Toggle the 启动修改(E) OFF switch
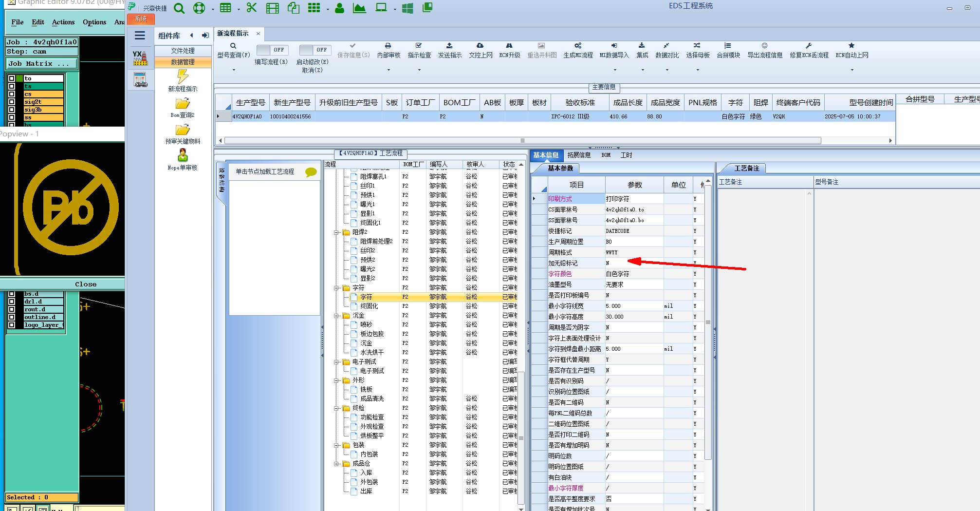The image size is (980, 511). [315, 50]
